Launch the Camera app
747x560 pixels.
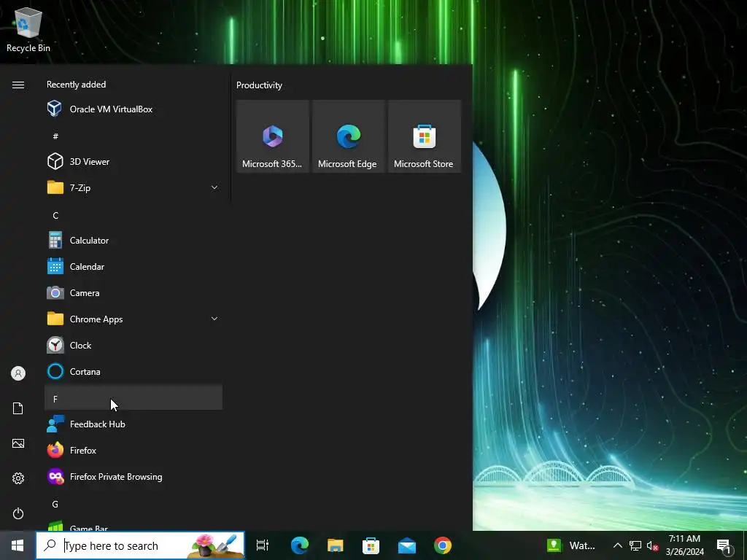tap(133, 293)
